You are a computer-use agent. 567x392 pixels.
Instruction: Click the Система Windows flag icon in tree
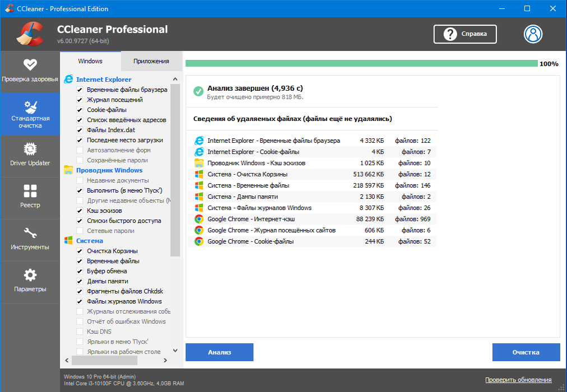click(68, 241)
